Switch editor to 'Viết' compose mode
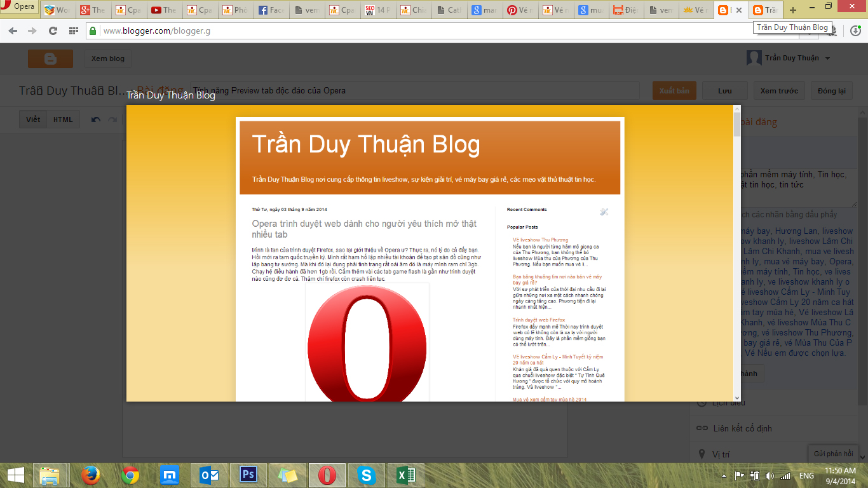The image size is (868, 488). tap(33, 119)
